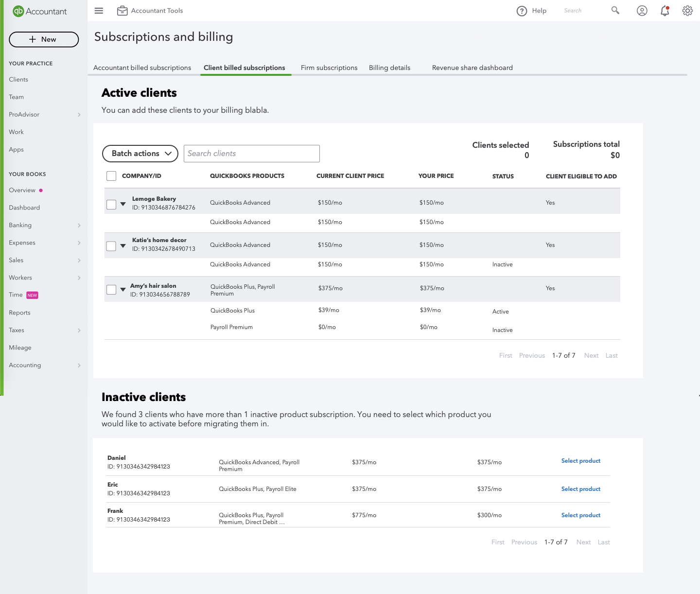
Task: Open Work in the sidebar
Action: coord(16,132)
